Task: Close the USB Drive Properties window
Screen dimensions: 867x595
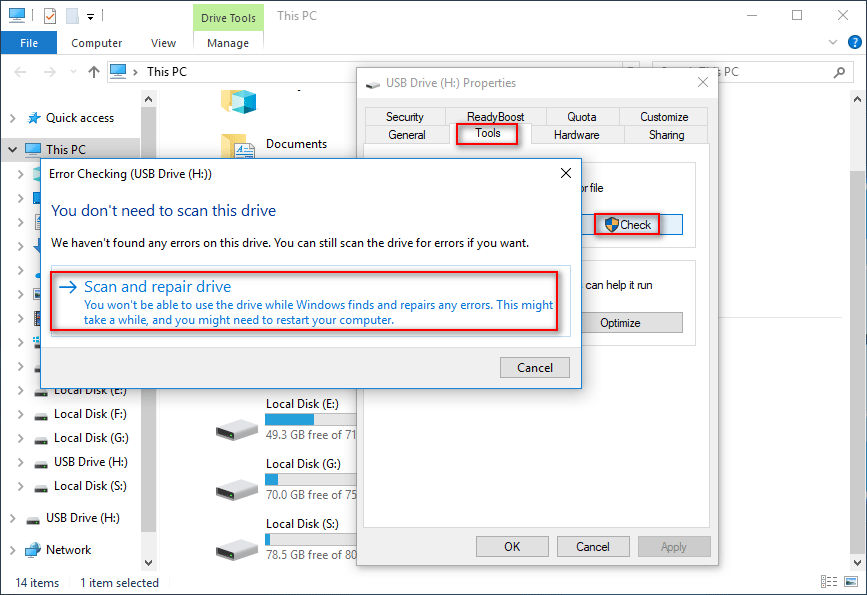Action: (703, 82)
